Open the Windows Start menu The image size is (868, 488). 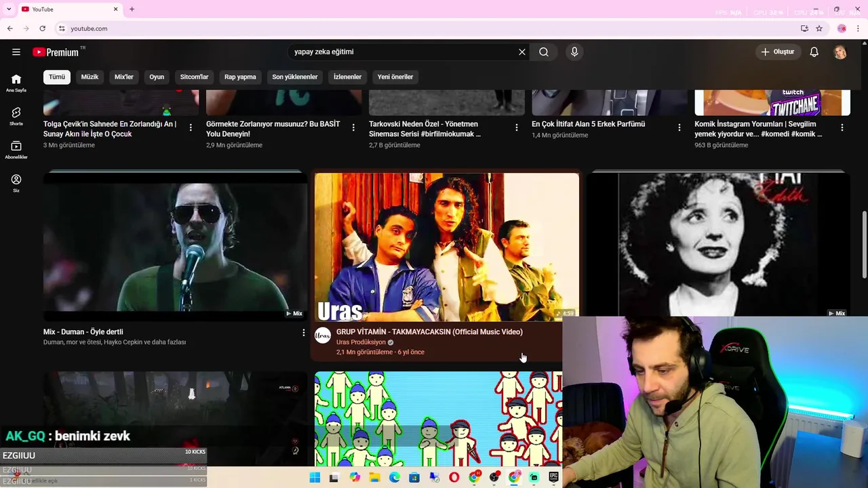coord(315,478)
